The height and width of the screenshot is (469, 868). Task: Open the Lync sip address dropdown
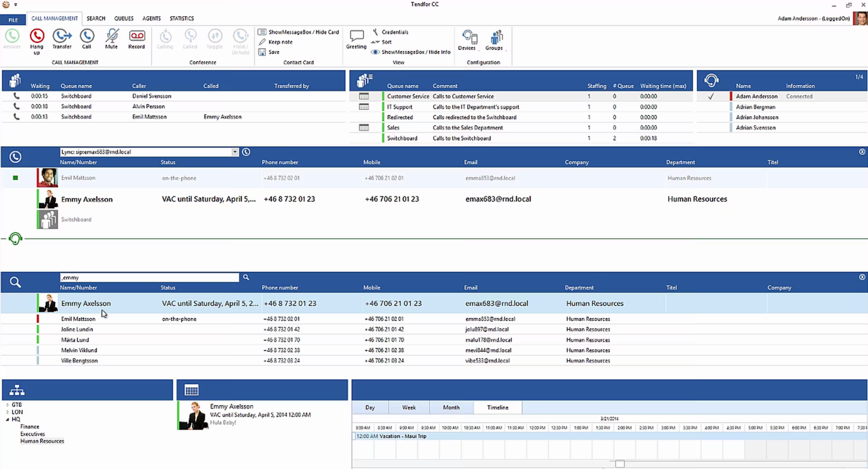pos(235,152)
